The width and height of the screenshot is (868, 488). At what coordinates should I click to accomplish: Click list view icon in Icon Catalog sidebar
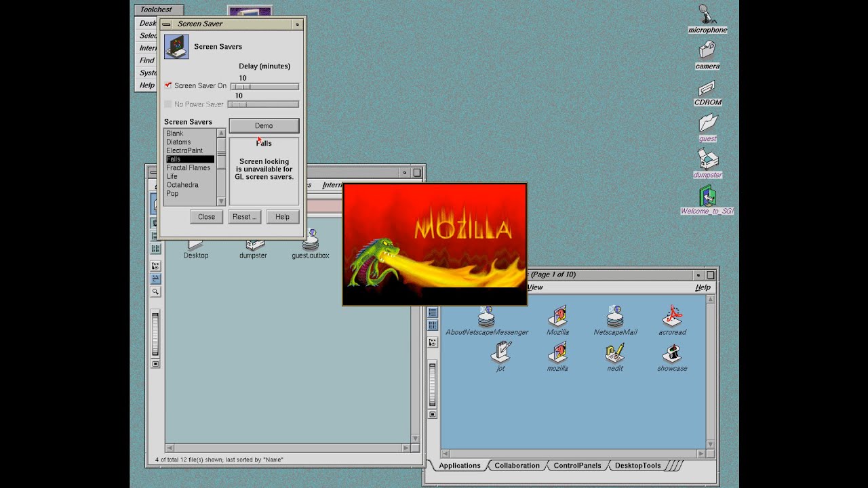[432, 312]
